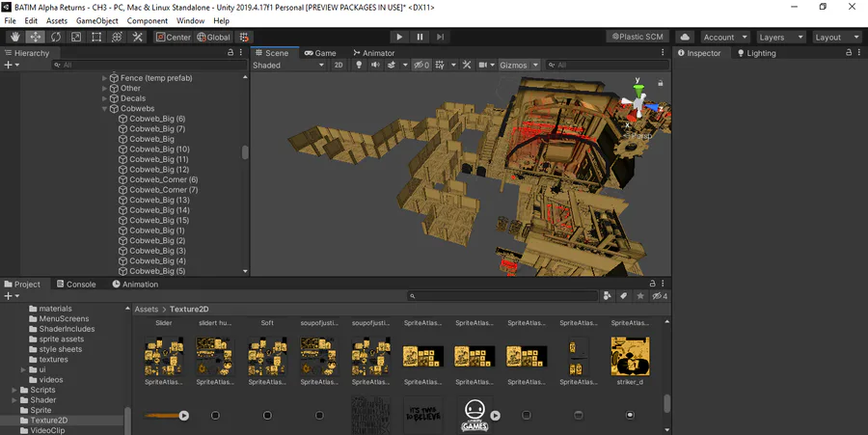
Task: Toggle pivot mode Center button
Action: coord(174,37)
